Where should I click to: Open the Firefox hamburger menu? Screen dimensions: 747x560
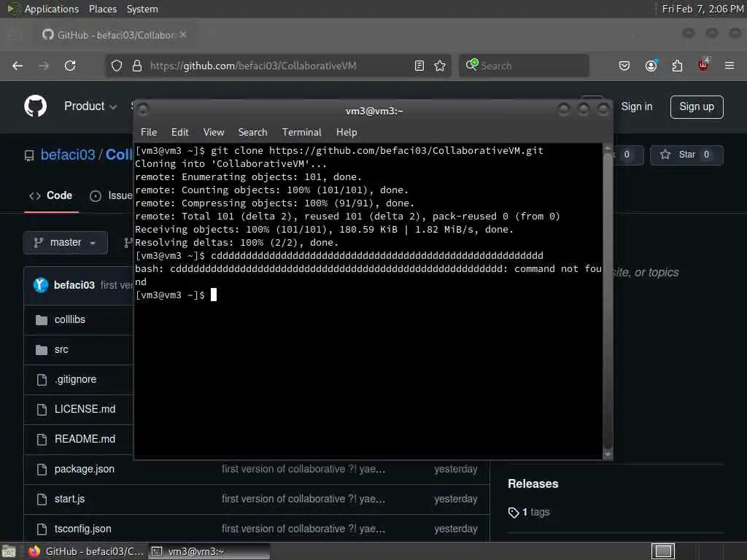tap(729, 66)
